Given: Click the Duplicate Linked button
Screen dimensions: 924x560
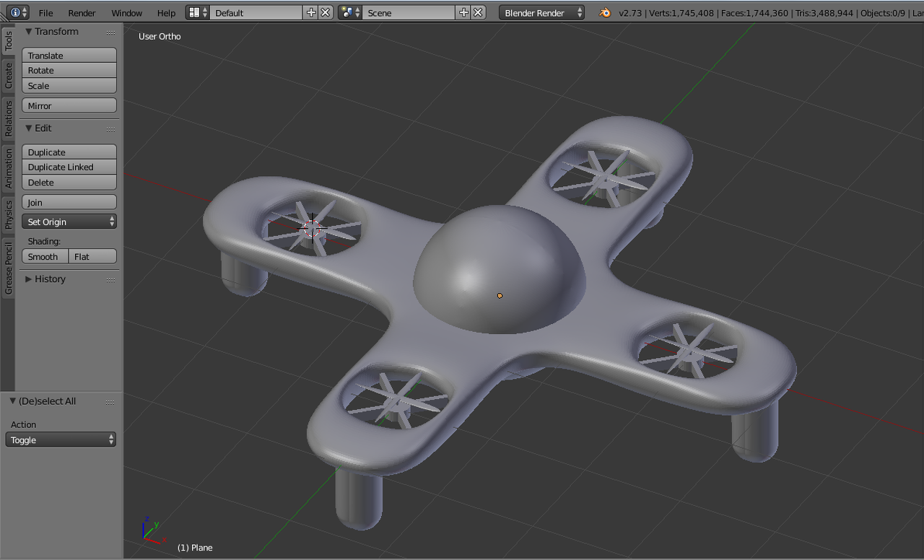Looking at the screenshot, I should coord(69,167).
